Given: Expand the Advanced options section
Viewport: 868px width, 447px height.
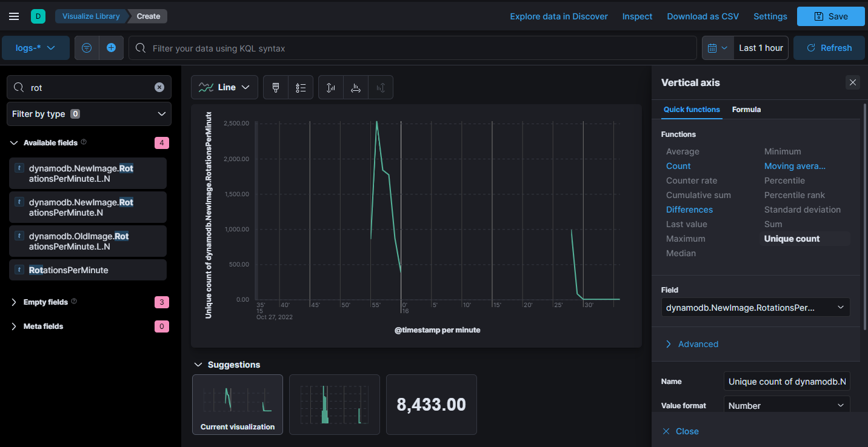Looking at the screenshot, I should pos(692,344).
